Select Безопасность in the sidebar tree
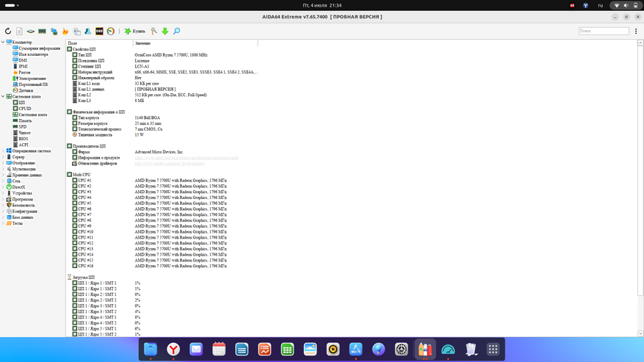Image resolution: width=644 pixels, height=362 pixels. 23,205
